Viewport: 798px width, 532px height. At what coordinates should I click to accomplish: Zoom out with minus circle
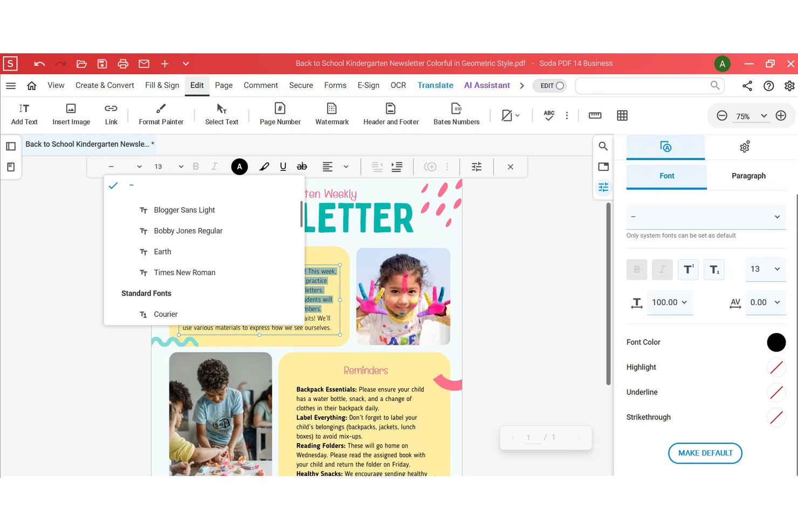[x=722, y=116]
